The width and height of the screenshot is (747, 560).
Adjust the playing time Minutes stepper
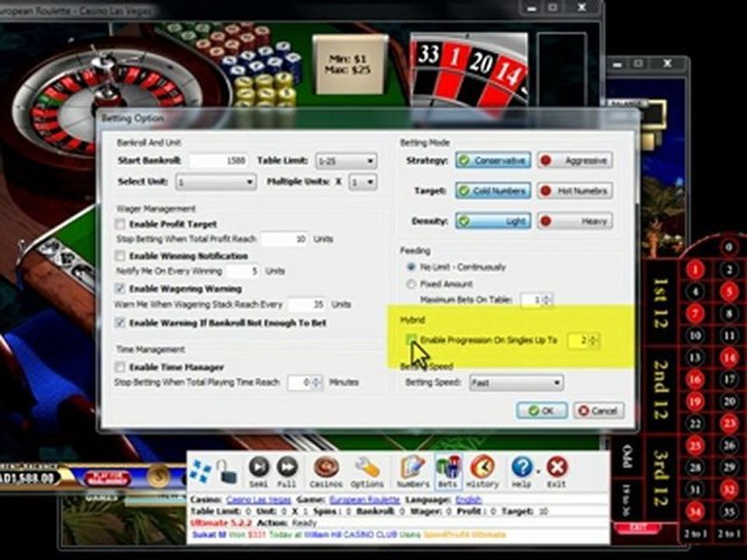[317, 383]
